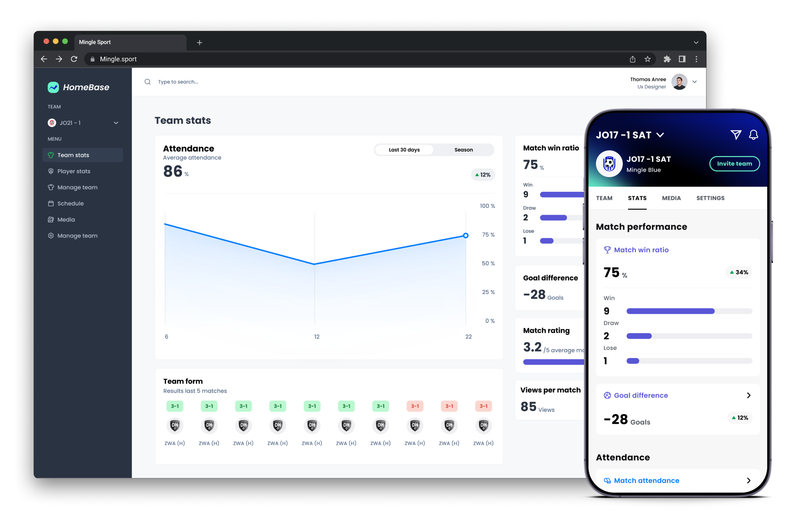Expand the JO17 -1 SAT team selector
The image size is (792, 532).
660,135
